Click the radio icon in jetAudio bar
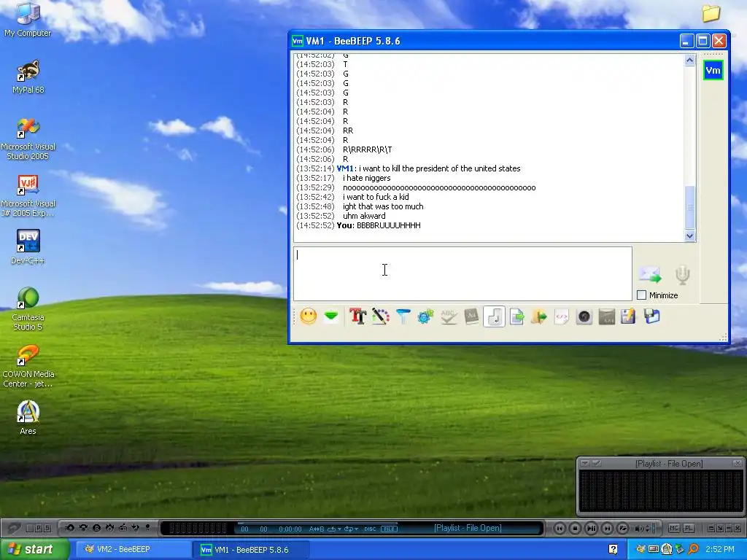747x560 pixels. (x=123, y=528)
